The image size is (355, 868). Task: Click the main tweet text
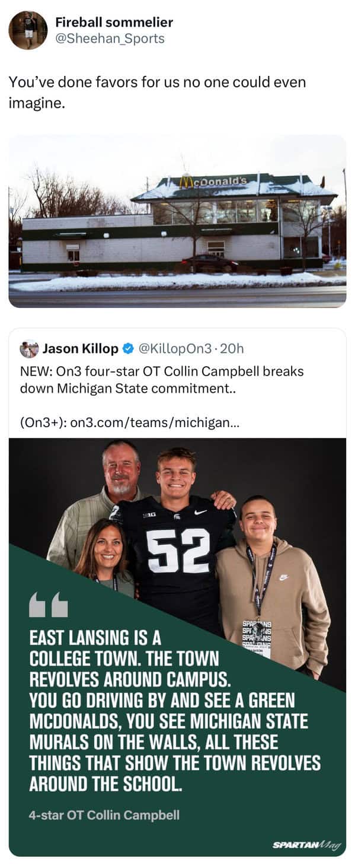tap(157, 93)
